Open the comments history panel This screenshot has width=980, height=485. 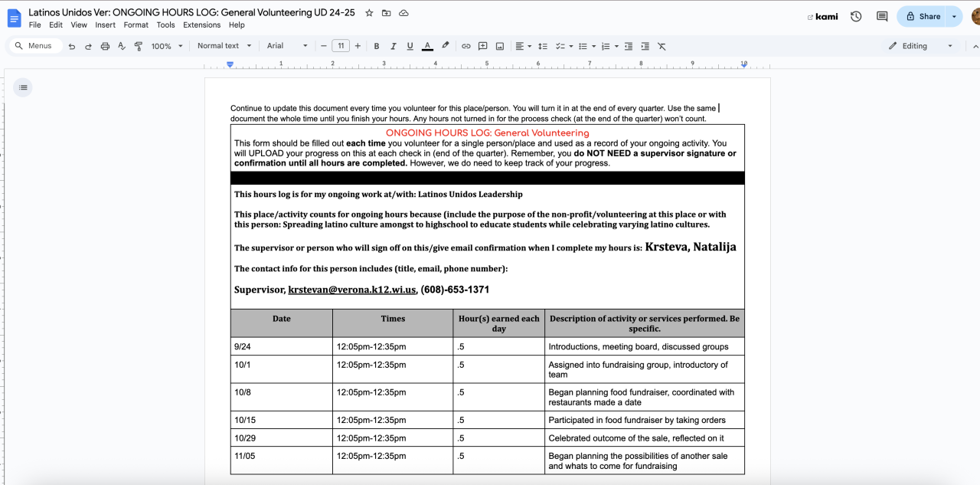point(882,16)
